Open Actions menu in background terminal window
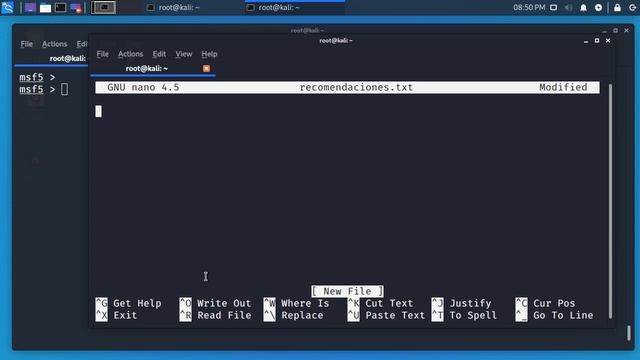This screenshot has height=360, width=640. point(54,44)
